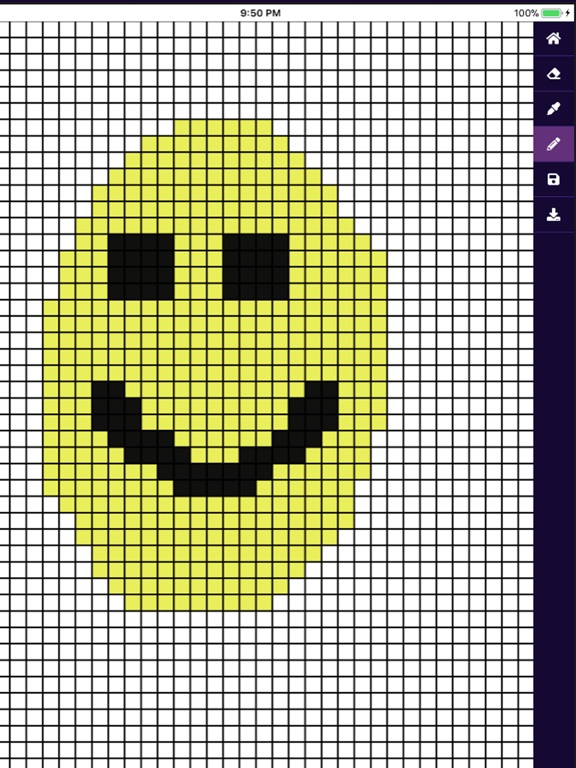Screen dimensions: 576x768
Task: Select the Eyedropper color picker tool
Action: [x=553, y=109]
